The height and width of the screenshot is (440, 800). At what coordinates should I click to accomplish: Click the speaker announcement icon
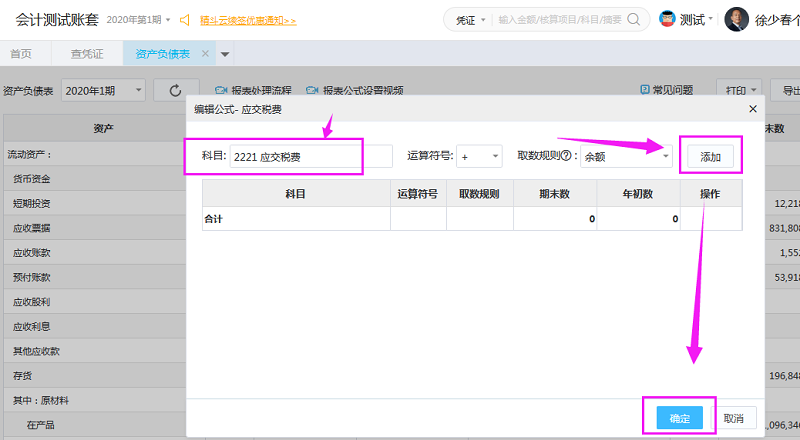(x=184, y=20)
